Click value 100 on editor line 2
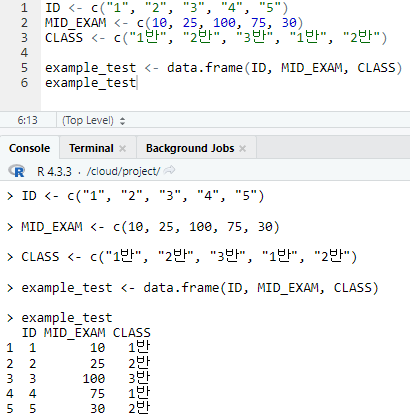 coord(224,23)
